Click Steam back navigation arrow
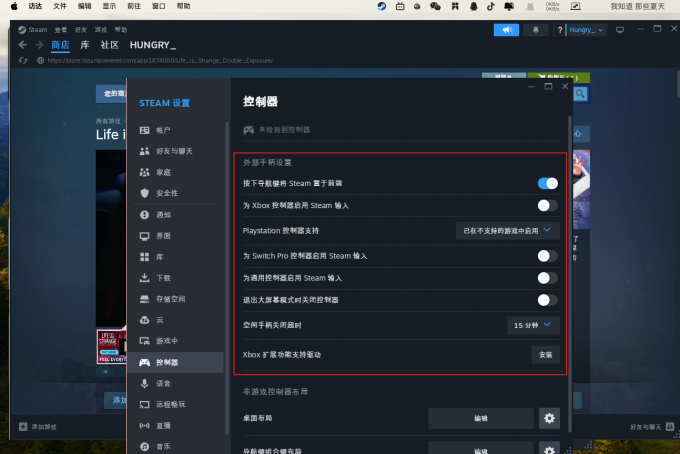 point(23,45)
